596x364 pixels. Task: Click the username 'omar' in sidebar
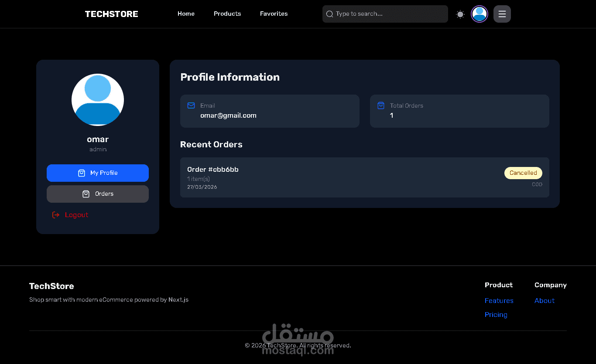click(x=98, y=139)
